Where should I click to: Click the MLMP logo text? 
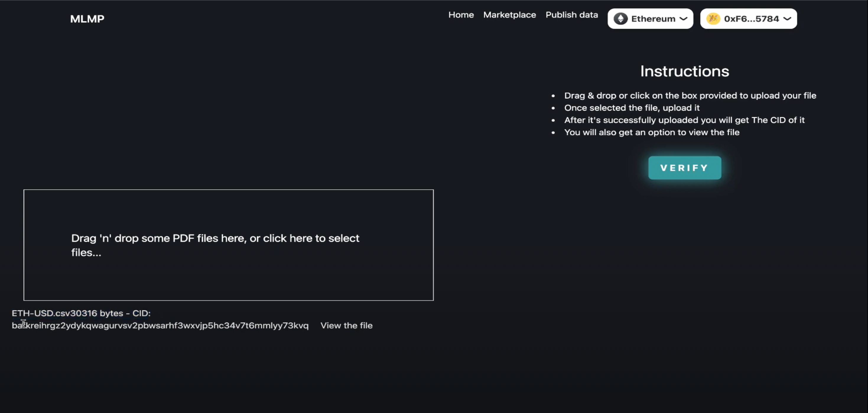coord(87,19)
